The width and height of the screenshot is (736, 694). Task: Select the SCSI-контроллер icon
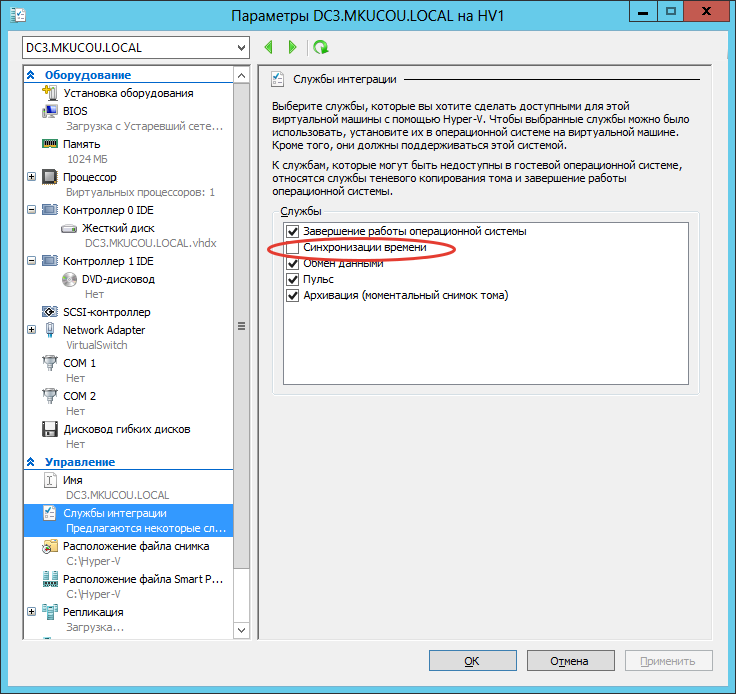[x=50, y=312]
